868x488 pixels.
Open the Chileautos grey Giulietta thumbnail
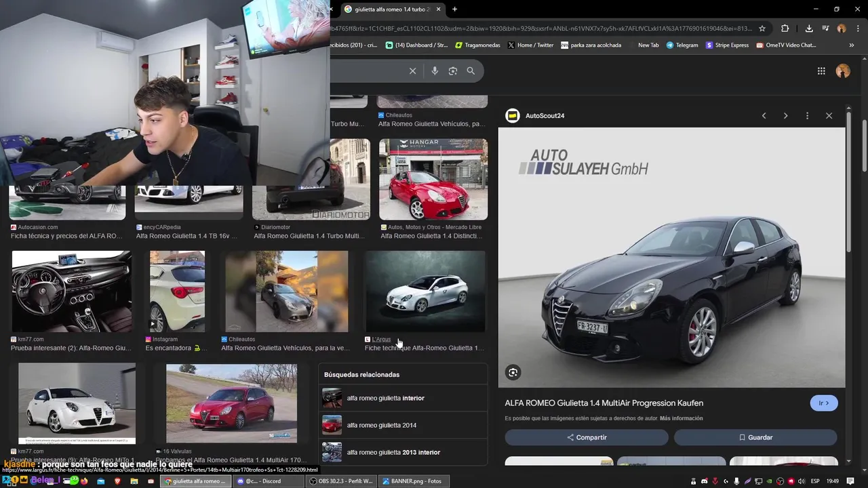286,291
